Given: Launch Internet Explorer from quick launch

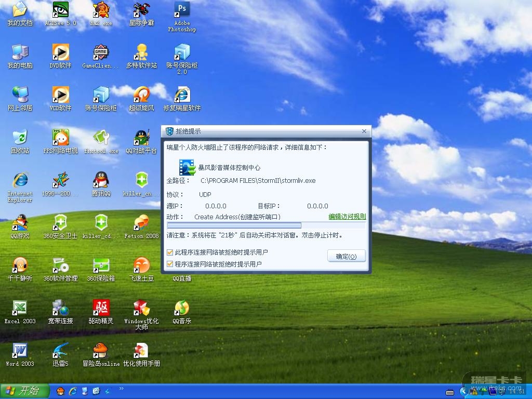Looking at the screenshot, I should click(x=73, y=391).
